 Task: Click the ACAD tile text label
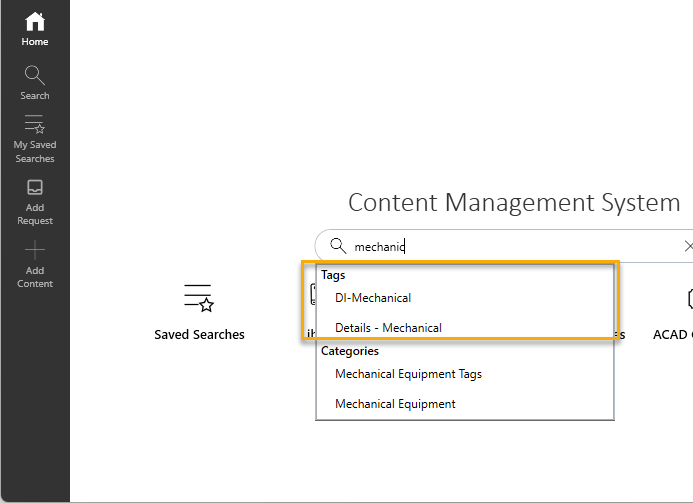672,335
